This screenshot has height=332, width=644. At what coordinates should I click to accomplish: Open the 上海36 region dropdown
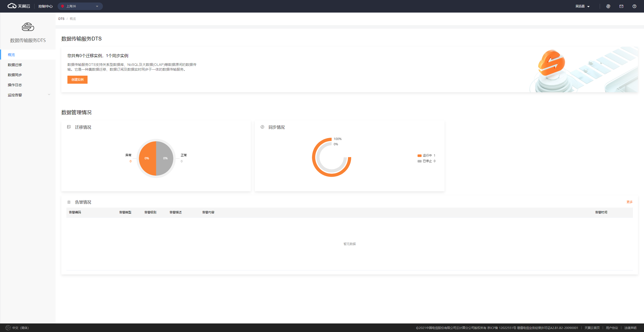(80, 6)
